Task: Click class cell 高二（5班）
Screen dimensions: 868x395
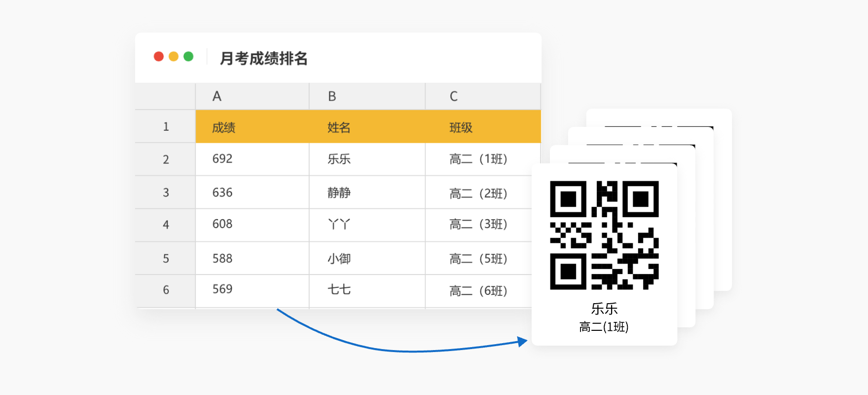Action: pyautogui.click(x=478, y=259)
